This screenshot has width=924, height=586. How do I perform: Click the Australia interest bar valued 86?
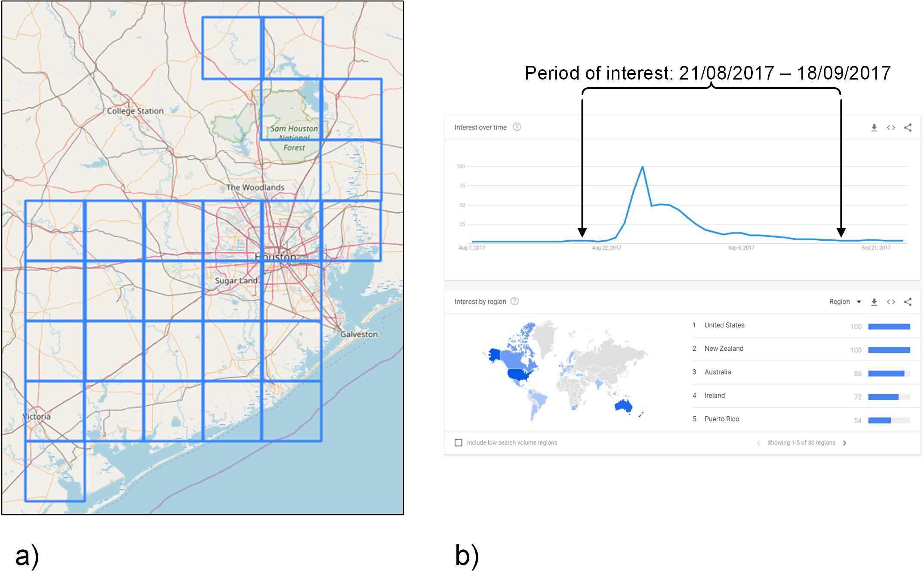click(886, 374)
